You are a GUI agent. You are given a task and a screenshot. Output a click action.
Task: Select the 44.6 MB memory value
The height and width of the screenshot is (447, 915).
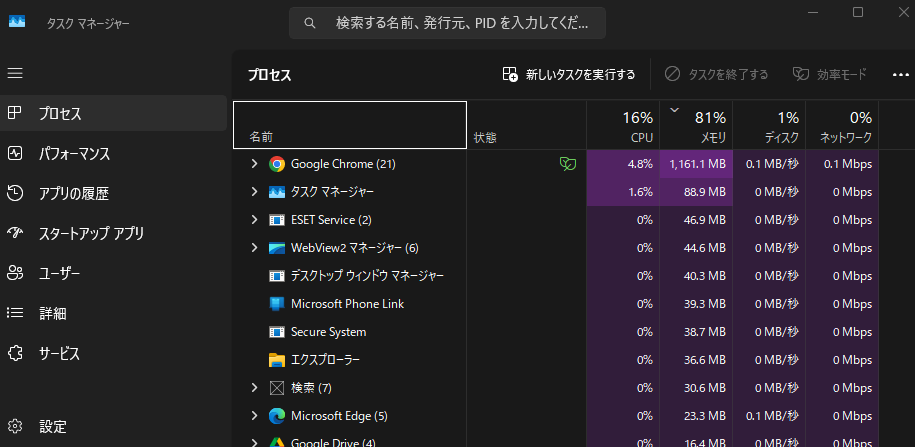tap(696, 248)
